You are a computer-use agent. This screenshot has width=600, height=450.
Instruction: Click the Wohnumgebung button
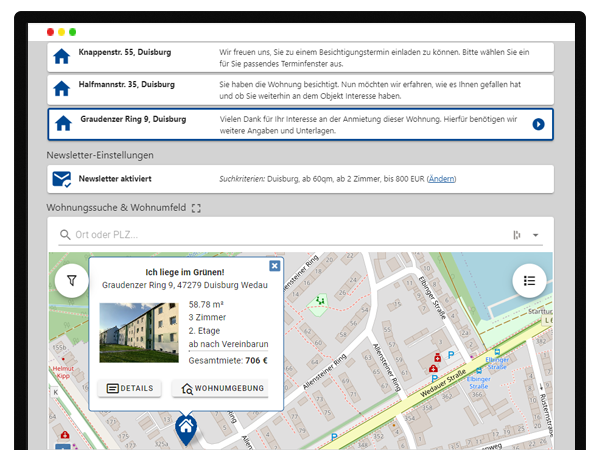point(220,388)
